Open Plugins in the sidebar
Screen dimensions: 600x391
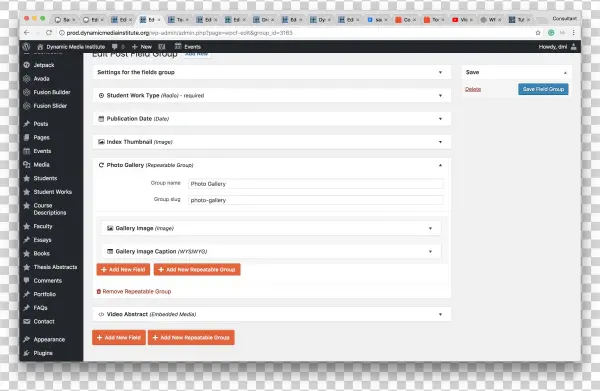[x=43, y=353]
